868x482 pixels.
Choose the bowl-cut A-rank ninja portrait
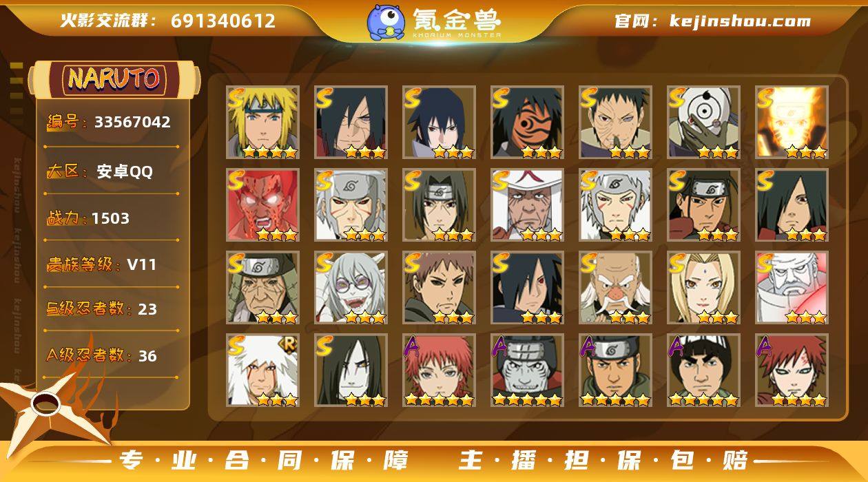(x=703, y=370)
